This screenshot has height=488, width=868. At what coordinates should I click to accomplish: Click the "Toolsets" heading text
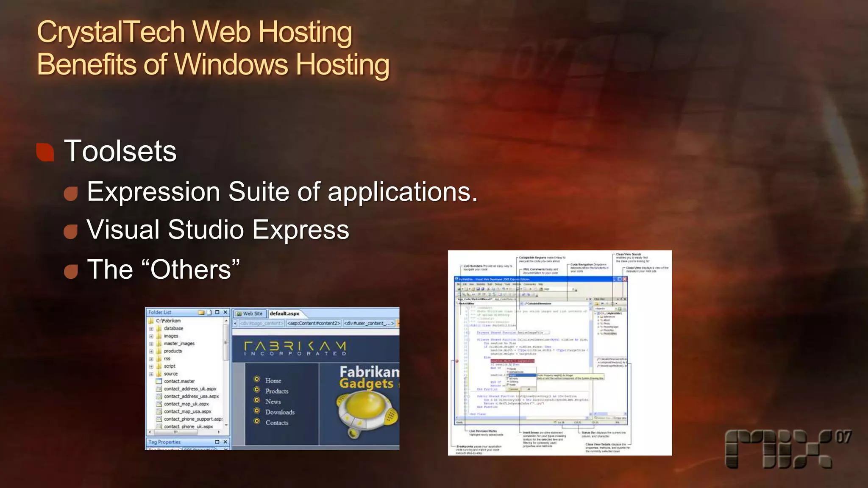[120, 151]
